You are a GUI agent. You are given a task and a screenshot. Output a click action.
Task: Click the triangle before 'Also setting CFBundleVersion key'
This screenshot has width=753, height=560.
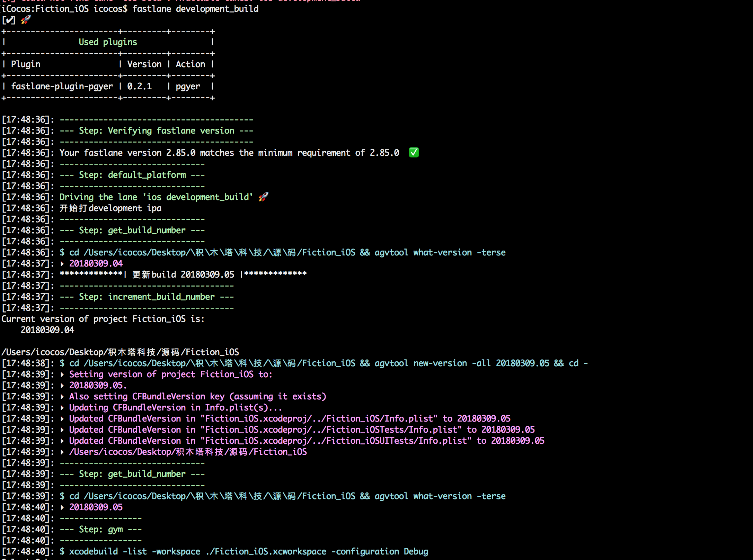(62, 397)
